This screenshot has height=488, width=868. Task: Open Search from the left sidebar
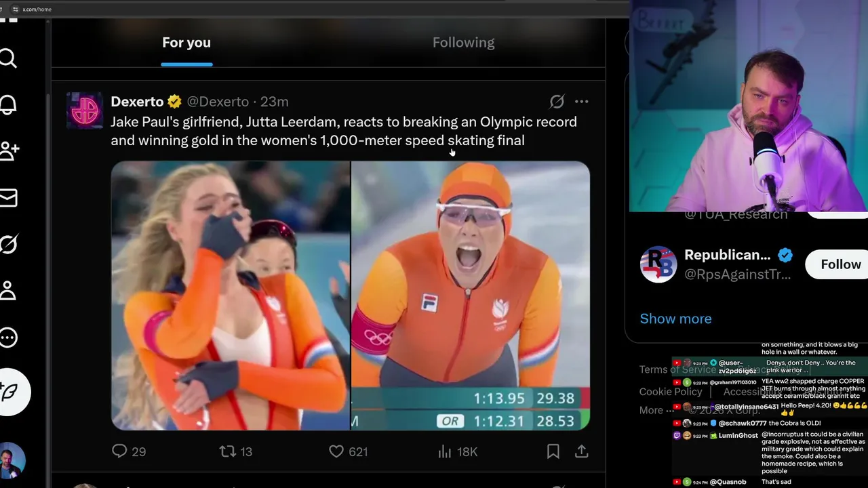pos(8,58)
